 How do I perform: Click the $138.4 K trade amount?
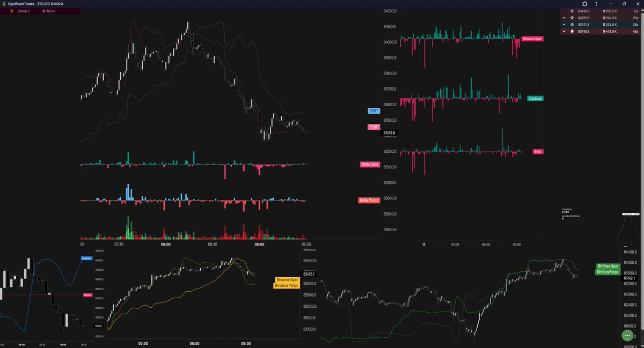point(49,11)
